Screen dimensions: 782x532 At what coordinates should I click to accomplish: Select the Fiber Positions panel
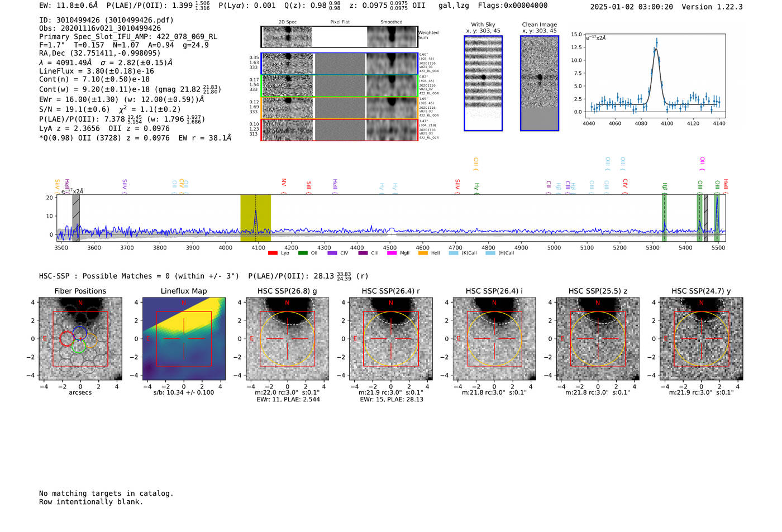pos(80,339)
